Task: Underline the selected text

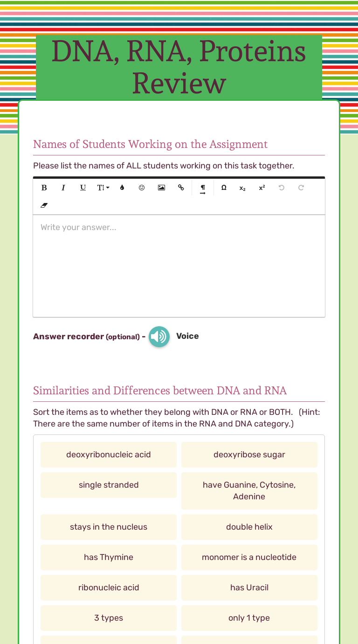Action: (83, 188)
